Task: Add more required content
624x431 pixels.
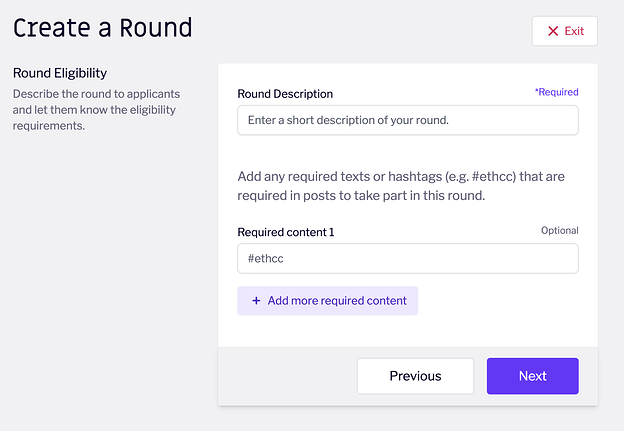Action: (x=328, y=300)
